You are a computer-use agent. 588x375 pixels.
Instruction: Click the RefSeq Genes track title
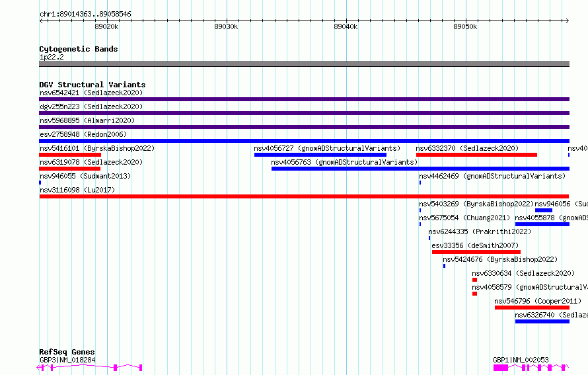[67, 352]
